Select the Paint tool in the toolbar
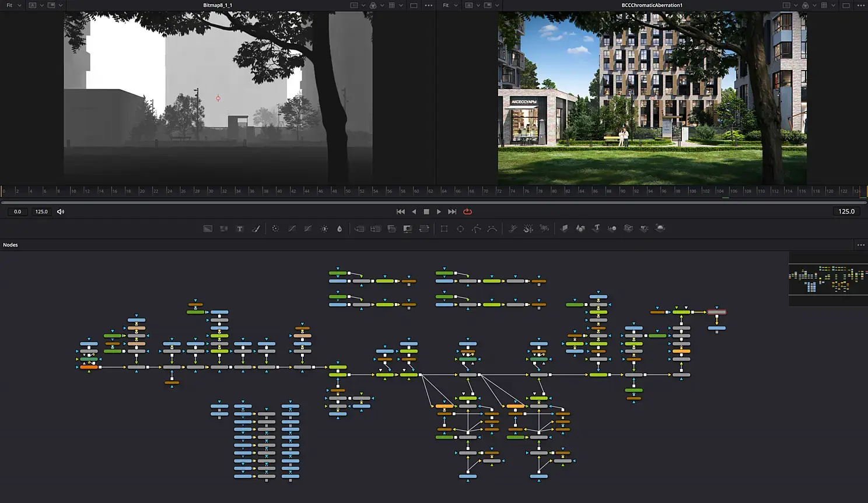The height and width of the screenshot is (503, 868). point(256,228)
